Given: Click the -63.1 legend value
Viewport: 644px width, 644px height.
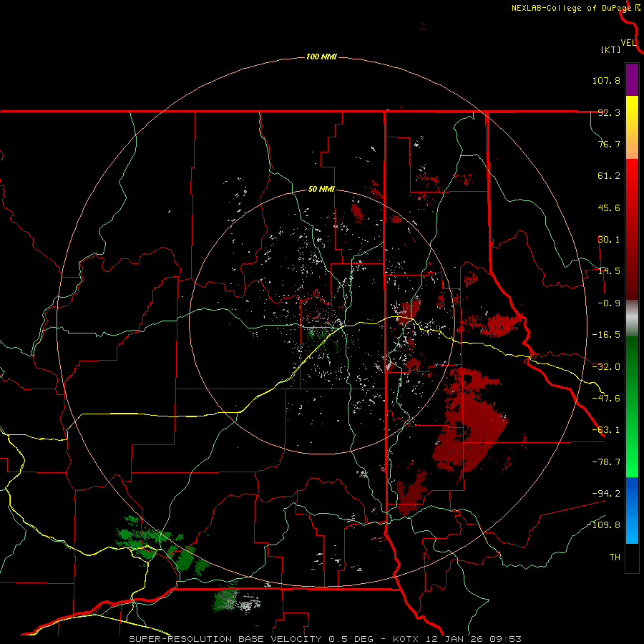Looking at the screenshot, I should pos(606,430).
